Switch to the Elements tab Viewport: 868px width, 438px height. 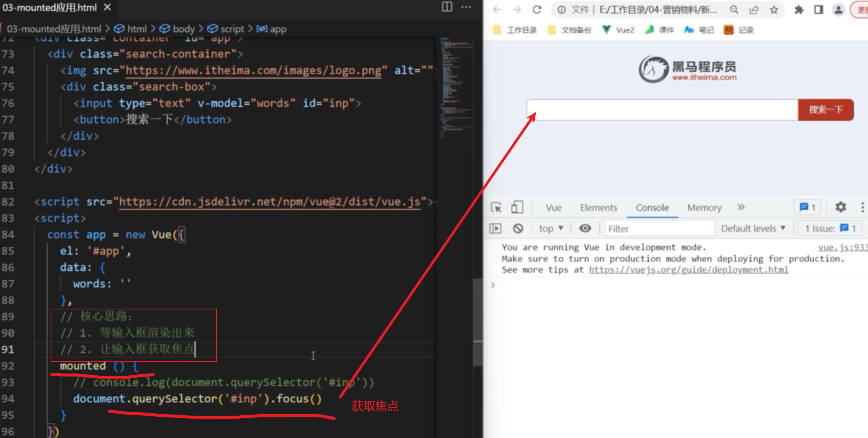598,208
